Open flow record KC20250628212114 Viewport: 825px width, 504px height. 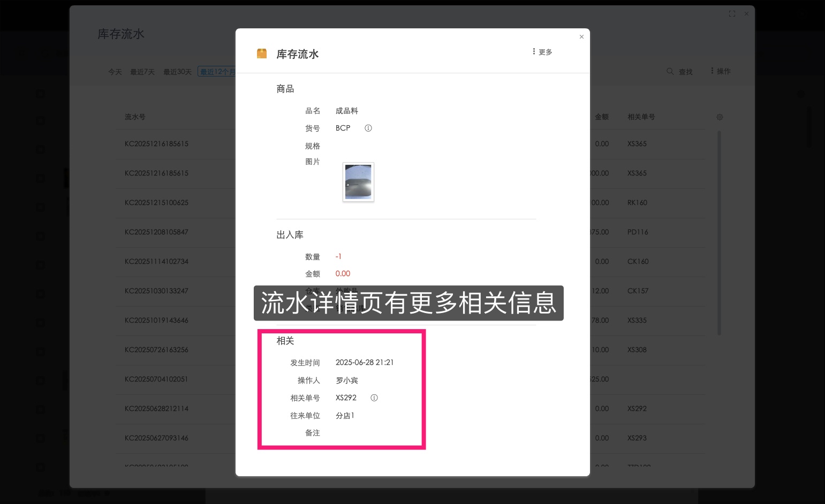[156, 408]
